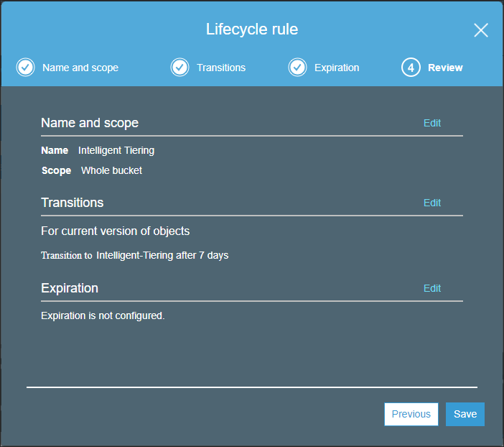Edit the Expiration section
The image size is (504, 447).
pos(432,288)
